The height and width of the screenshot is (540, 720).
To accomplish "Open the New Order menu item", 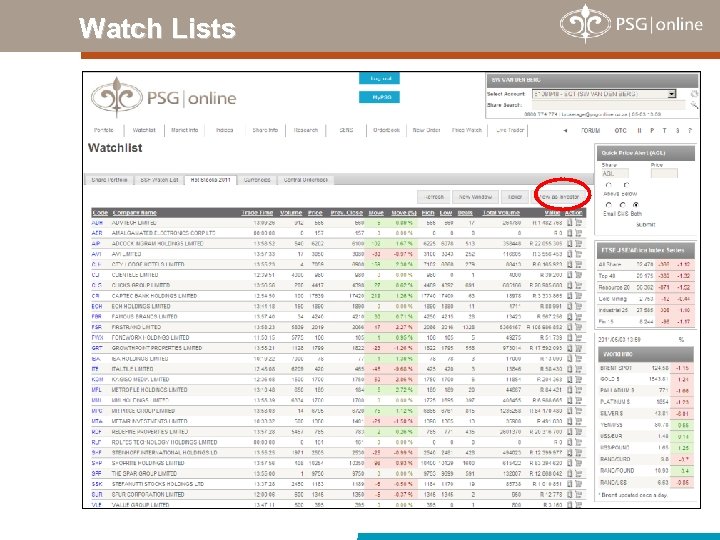I will pos(427,130).
